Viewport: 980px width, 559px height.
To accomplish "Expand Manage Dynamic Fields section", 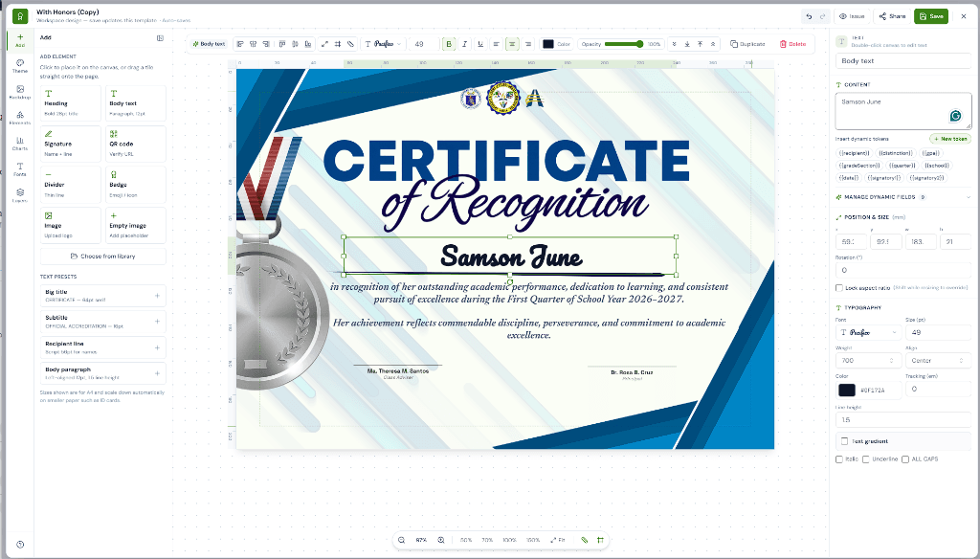I will point(903,197).
